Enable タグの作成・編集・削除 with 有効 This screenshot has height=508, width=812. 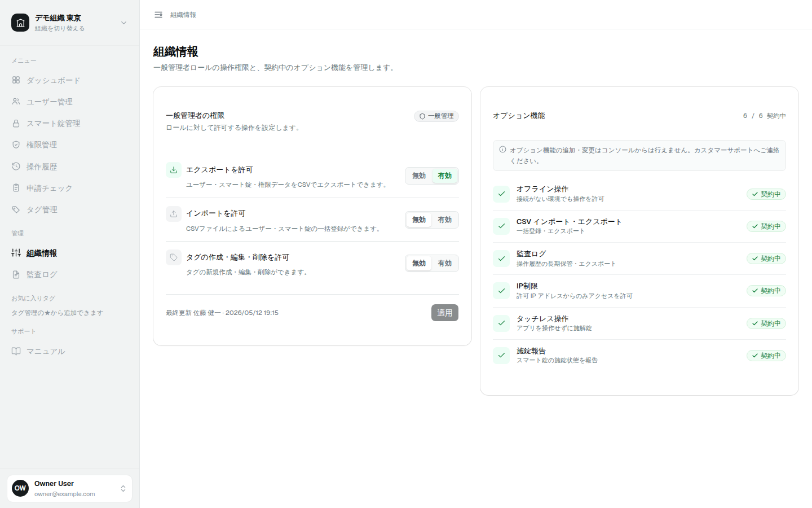(445, 263)
